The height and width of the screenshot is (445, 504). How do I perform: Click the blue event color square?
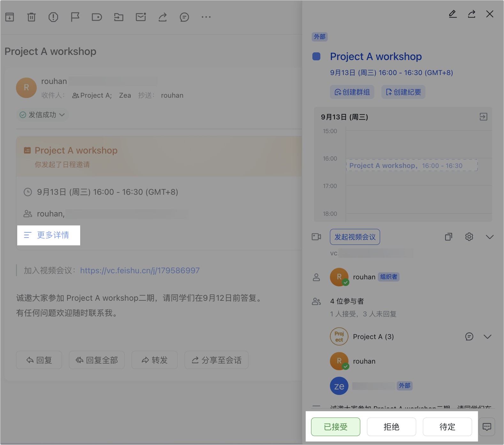coord(316,57)
